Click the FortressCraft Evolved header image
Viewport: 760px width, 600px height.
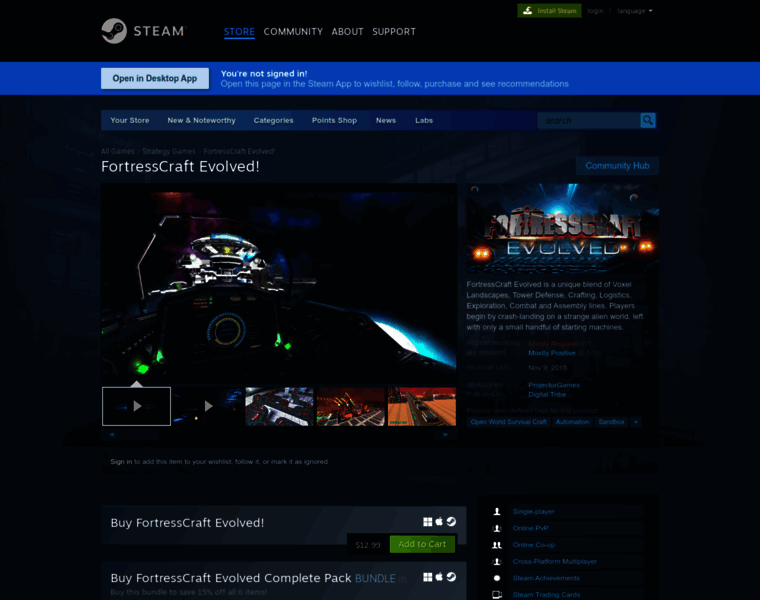pos(562,227)
